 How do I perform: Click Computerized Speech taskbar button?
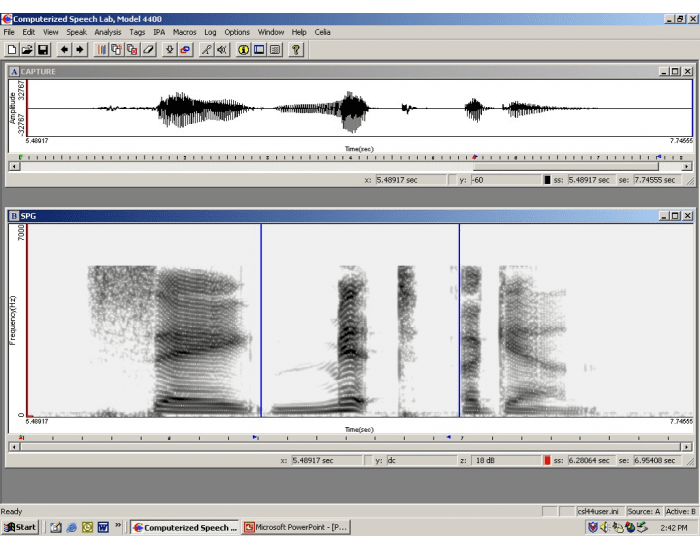185,527
